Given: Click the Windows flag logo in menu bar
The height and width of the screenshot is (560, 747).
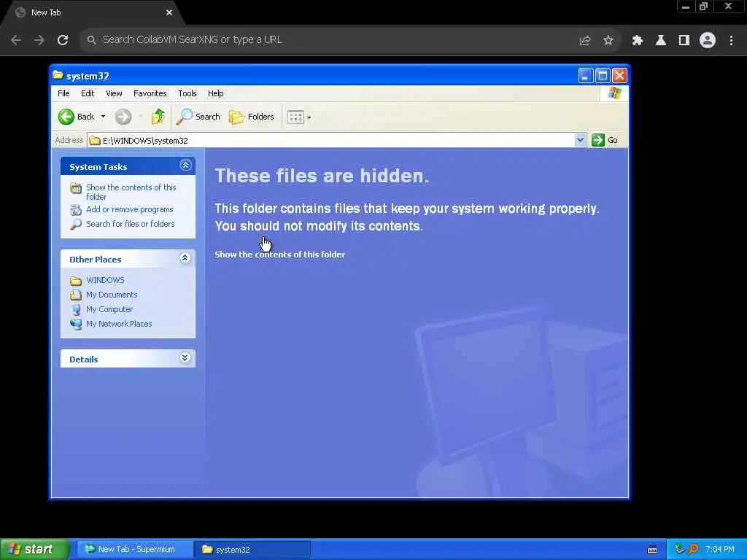Looking at the screenshot, I should pos(614,93).
